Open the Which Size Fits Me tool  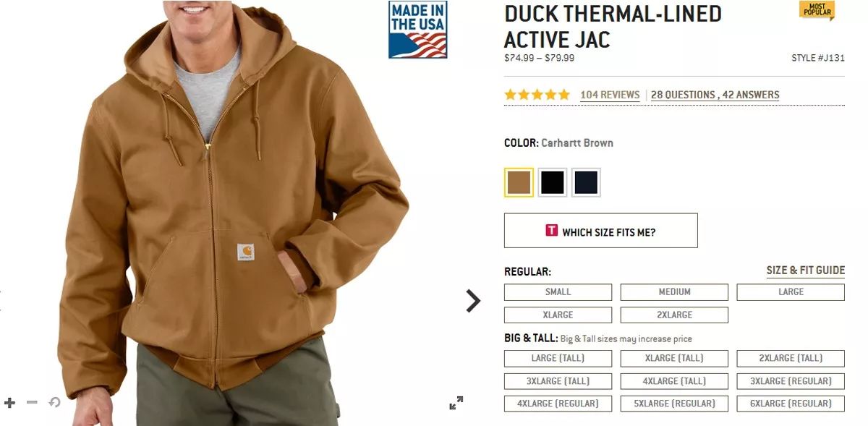[x=601, y=231]
